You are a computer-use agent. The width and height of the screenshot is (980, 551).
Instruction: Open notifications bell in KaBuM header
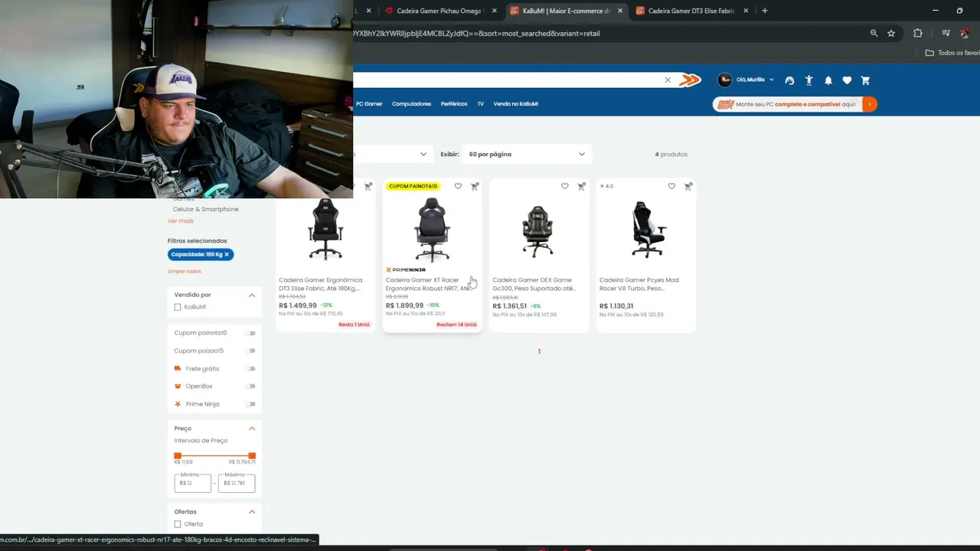click(x=828, y=80)
